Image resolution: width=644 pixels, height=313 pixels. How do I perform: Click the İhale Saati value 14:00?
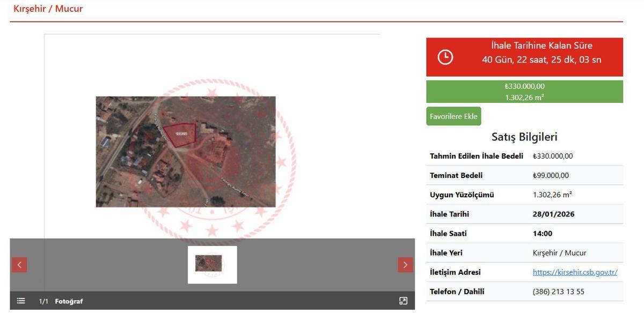tap(542, 234)
